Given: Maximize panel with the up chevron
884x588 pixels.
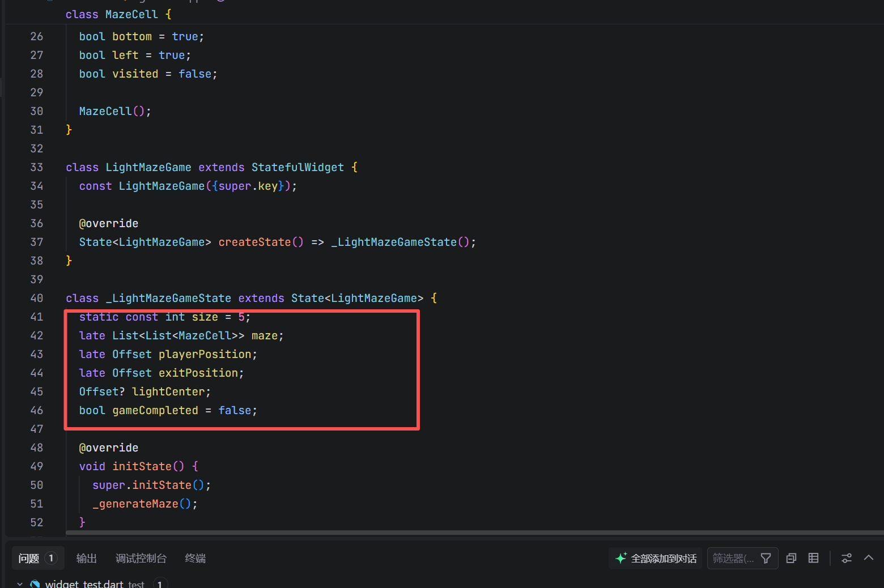Looking at the screenshot, I should 868,559.
